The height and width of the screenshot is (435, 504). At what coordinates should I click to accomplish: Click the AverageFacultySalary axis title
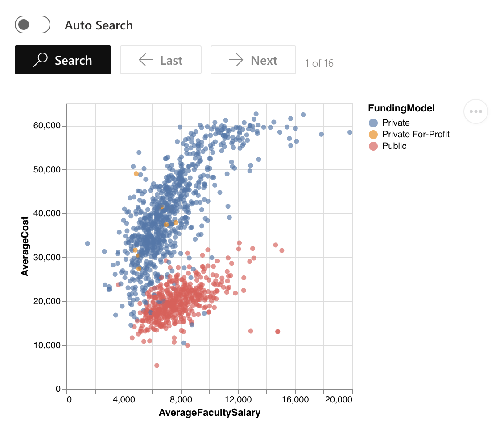[x=209, y=413]
